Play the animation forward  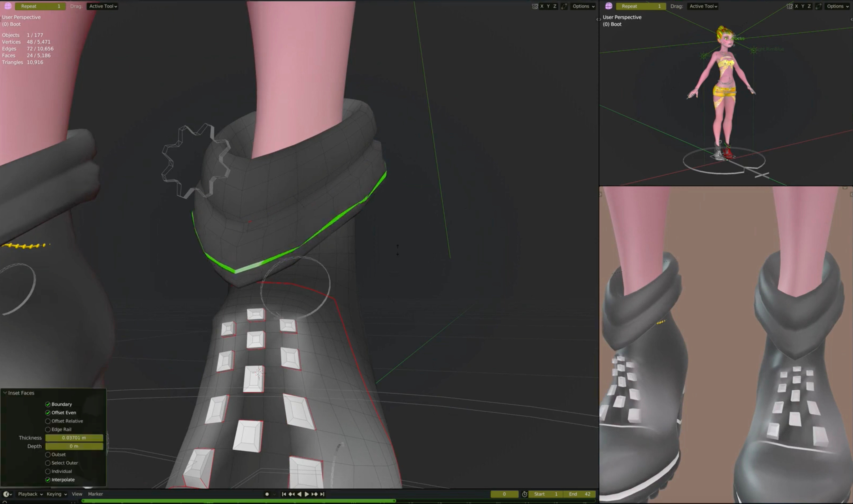pyautogui.click(x=307, y=494)
